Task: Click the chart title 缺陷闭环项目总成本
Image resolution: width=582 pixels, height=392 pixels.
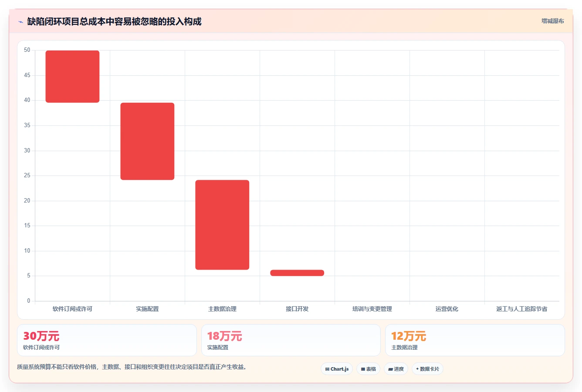Action: [114, 22]
